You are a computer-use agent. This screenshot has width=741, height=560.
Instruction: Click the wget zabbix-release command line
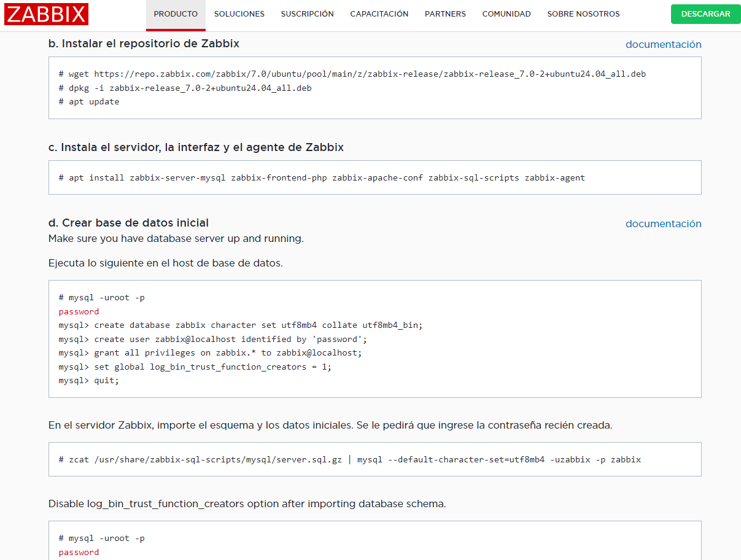coord(352,74)
